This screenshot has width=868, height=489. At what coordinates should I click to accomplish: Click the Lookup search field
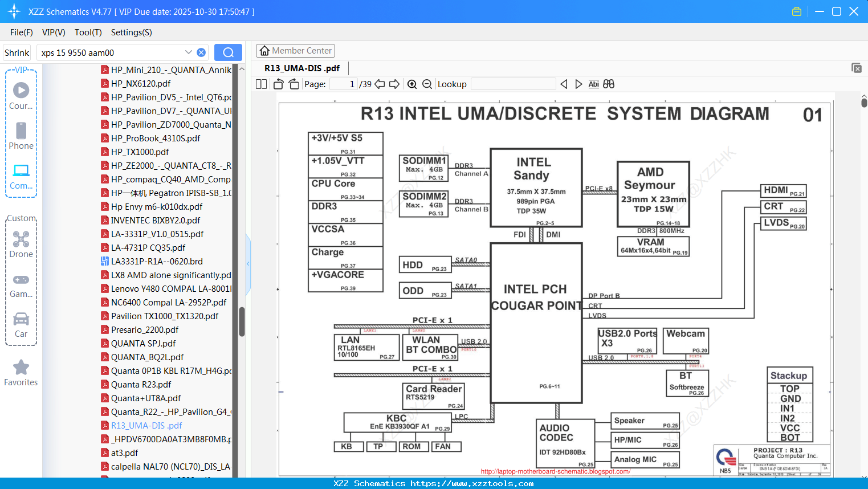(513, 84)
